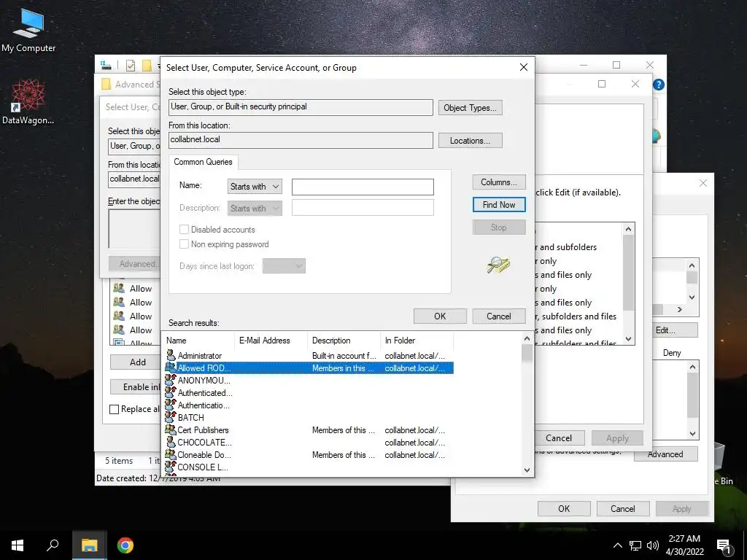Viewport: 747px width, 560px height.
Task: Click the search flashlight icon in dialog
Action: pos(498,264)
